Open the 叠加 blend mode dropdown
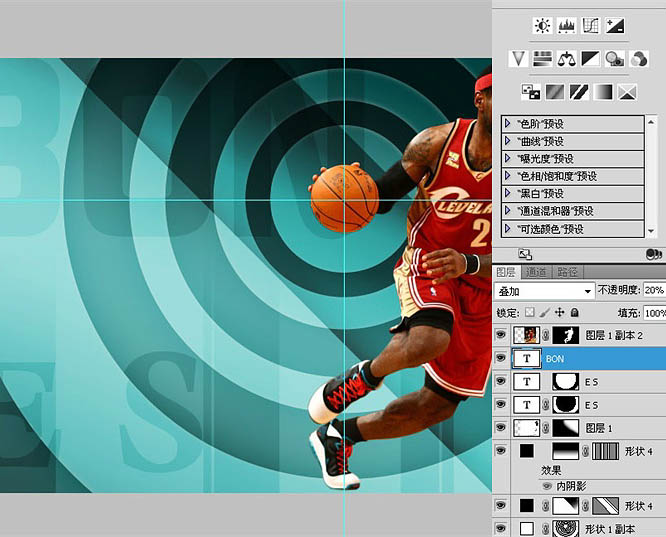 point(544,291)
